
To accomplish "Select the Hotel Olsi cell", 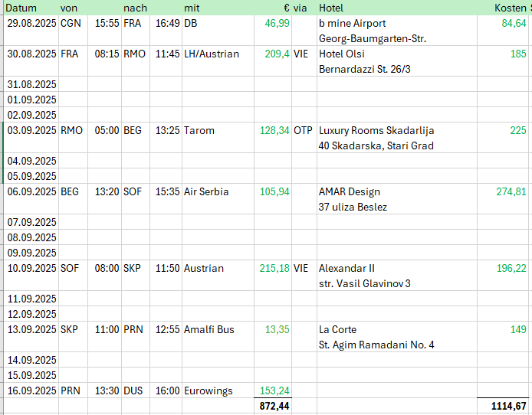I will click(397, 61).
